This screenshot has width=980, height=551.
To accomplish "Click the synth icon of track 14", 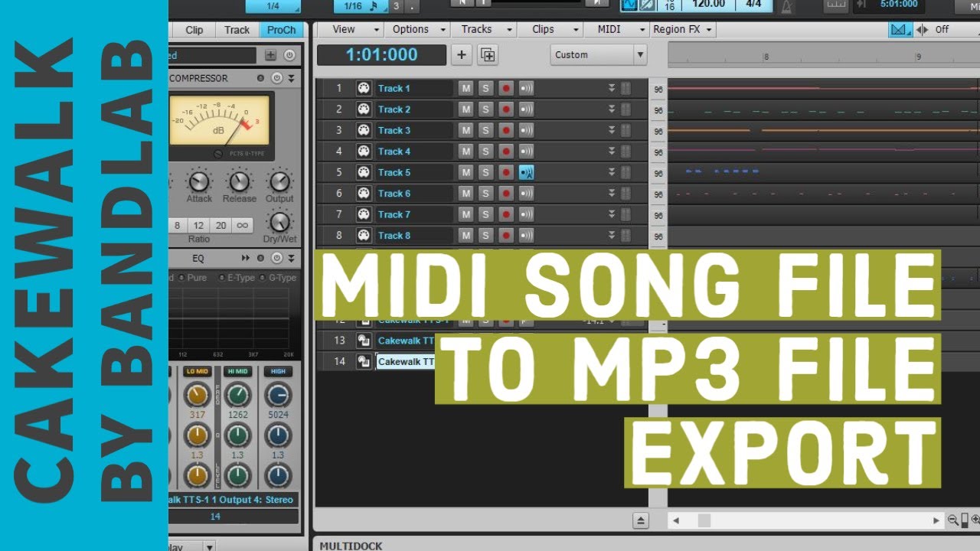I will (364, 361).
